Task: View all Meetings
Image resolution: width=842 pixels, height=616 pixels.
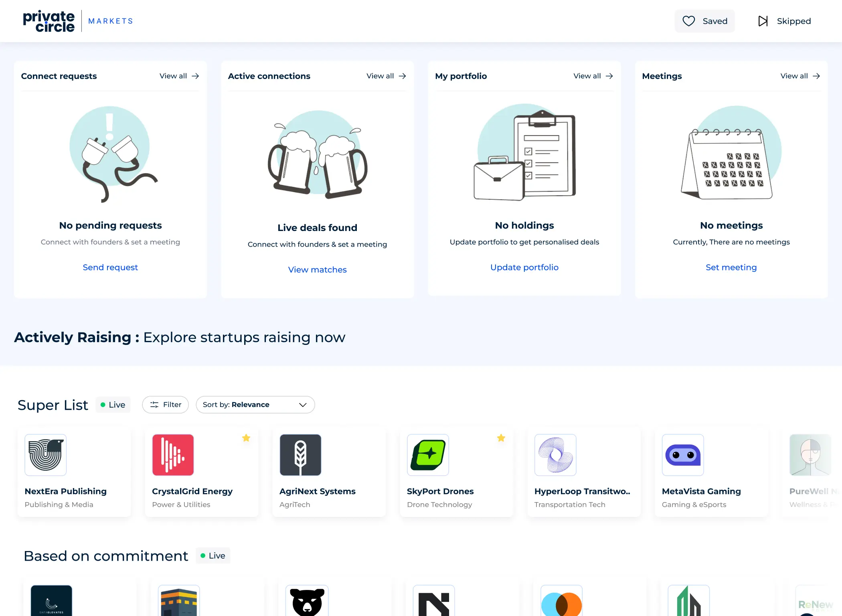Action: pyautogui.click(x=800, y=76)
